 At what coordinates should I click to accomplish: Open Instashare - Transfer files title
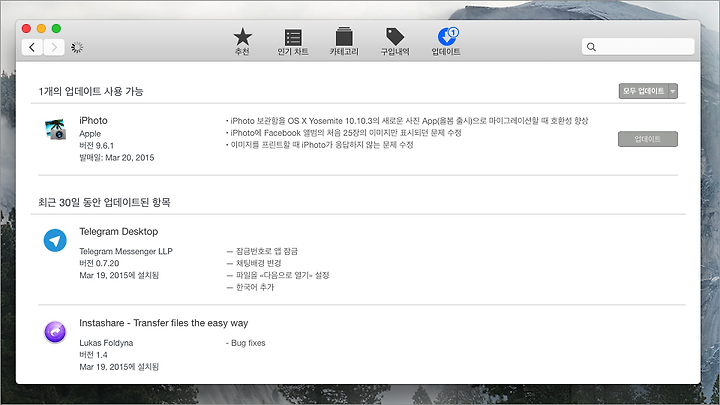coord(163,323)
